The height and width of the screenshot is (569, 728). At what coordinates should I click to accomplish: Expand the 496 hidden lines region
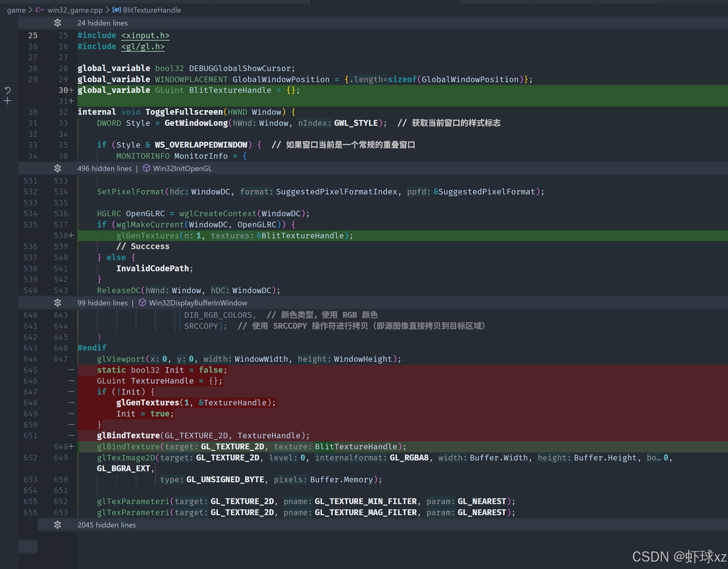(104, 169)
